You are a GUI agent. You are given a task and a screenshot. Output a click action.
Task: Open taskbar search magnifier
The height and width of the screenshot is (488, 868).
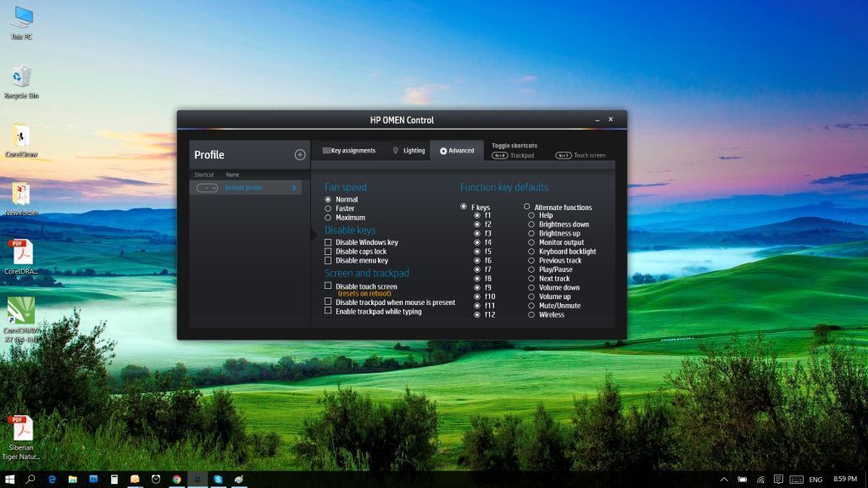click(31, 480)
